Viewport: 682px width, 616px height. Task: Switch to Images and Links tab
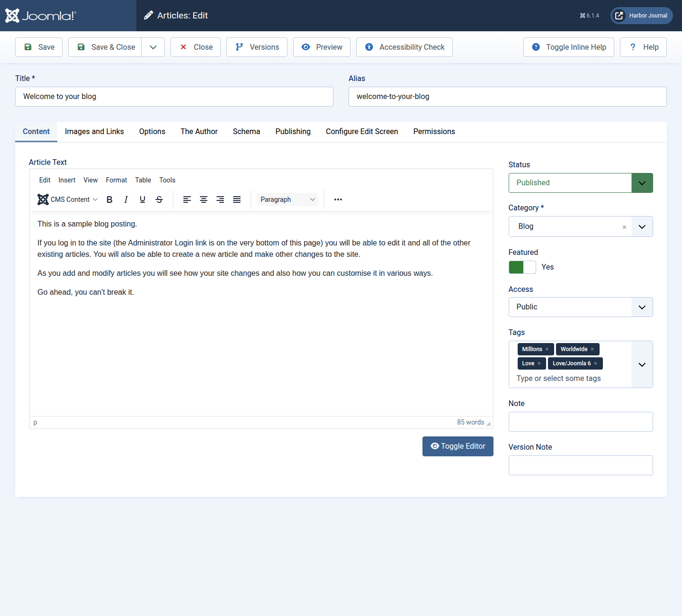click(x=94, y=132)
